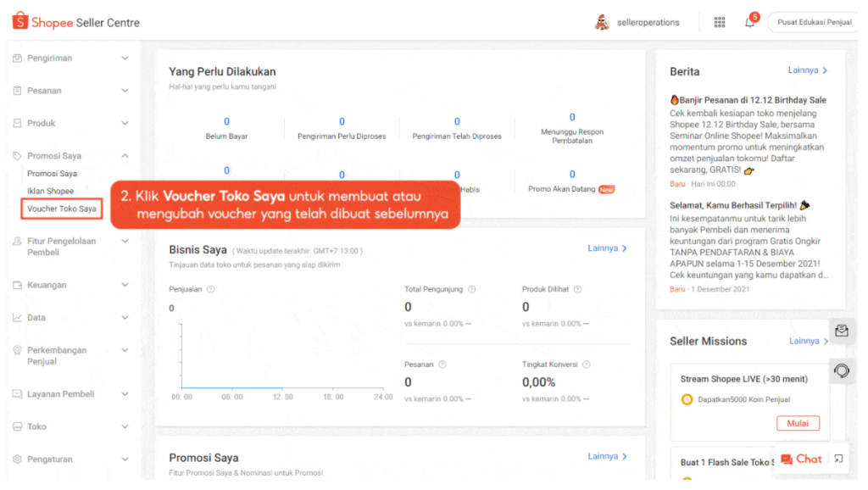868x490 pixels.
Task: Click Menunggu Respon Pembatalan count
Action: pyautogui.click(x=572, y=117)
